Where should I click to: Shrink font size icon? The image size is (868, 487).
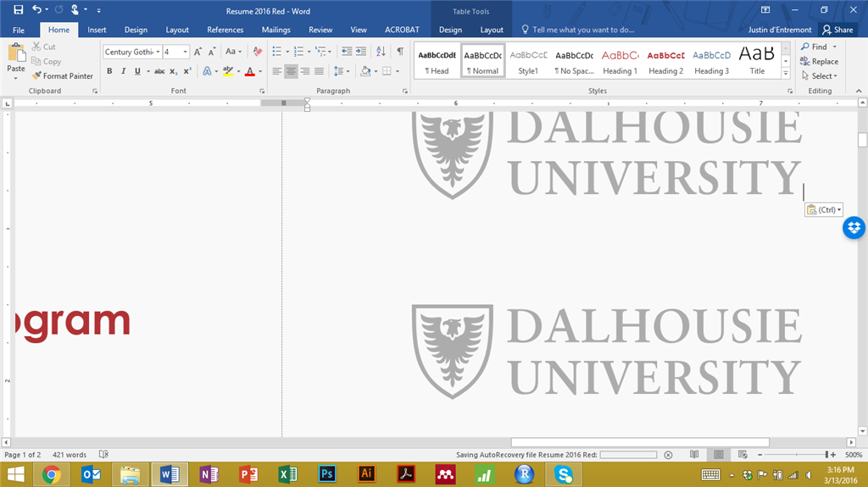pyautogui.click(x=211, y=52)
